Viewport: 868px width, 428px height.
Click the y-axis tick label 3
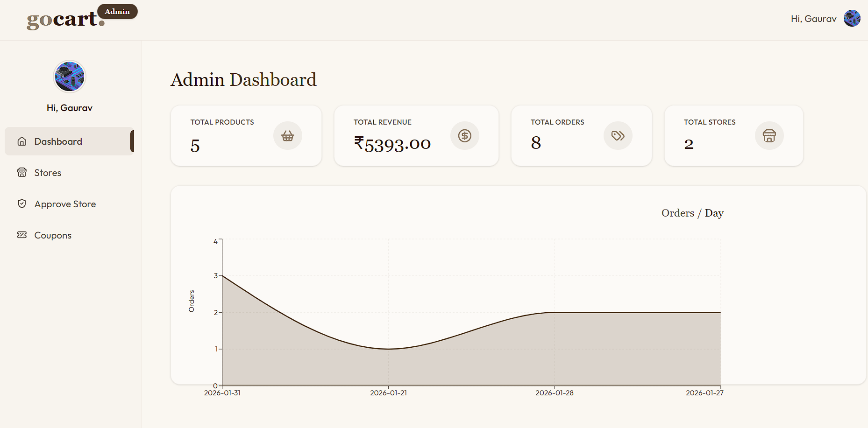pos(216,276)
